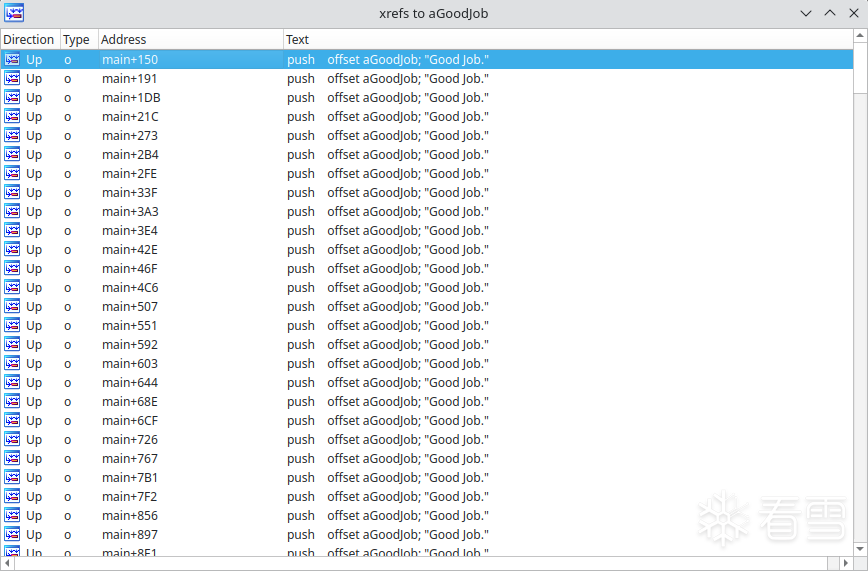Click the xref icon in row main+603

12,363
